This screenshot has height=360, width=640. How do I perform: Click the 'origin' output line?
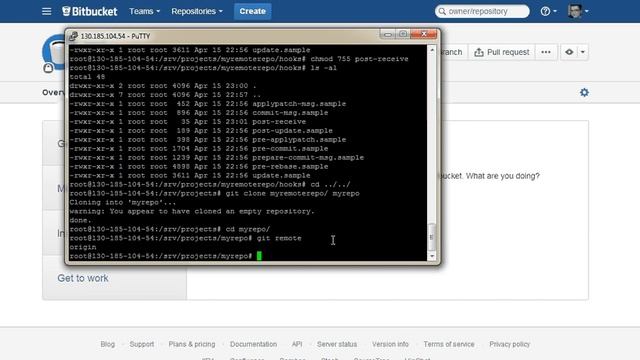tap(83, 247)
